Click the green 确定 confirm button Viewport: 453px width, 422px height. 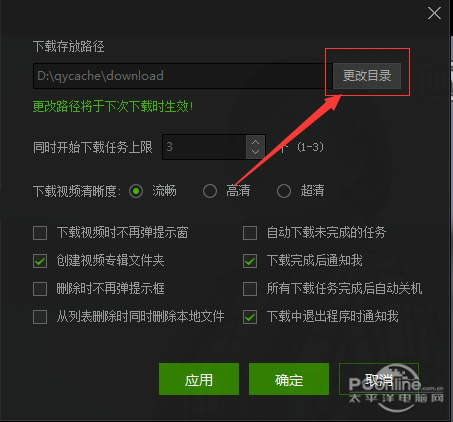(289, 379)
